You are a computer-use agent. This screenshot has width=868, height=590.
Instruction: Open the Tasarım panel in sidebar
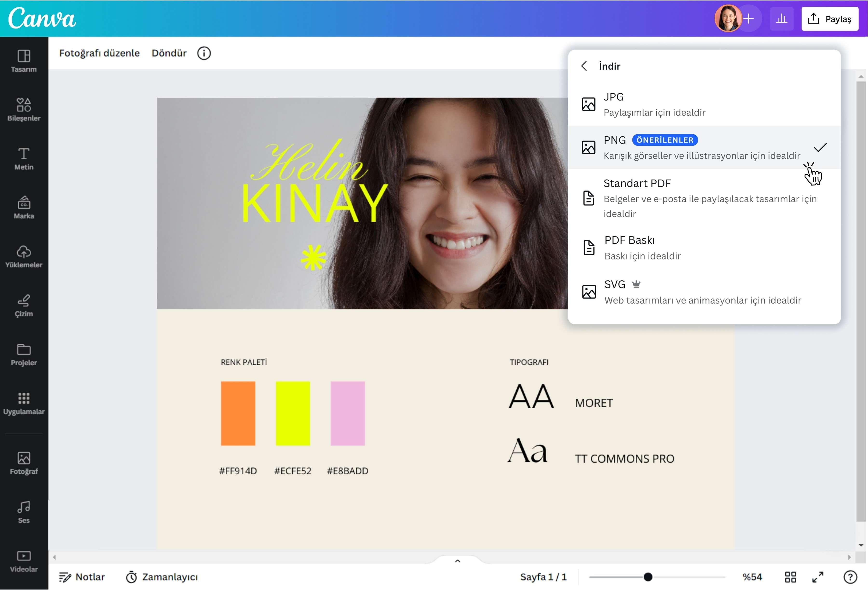(x=24, y=61)
